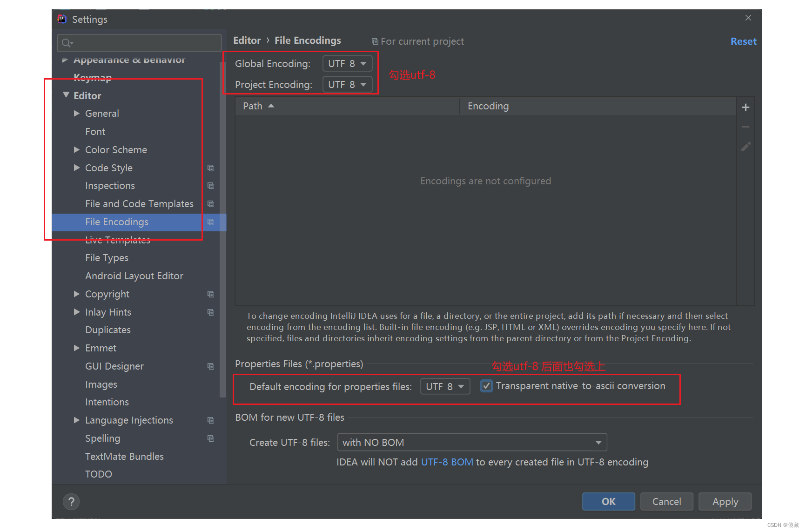Image resolution: width=806 pixels, height=532 pixels.
Task: Expand the General tree node
Action: 77,113
